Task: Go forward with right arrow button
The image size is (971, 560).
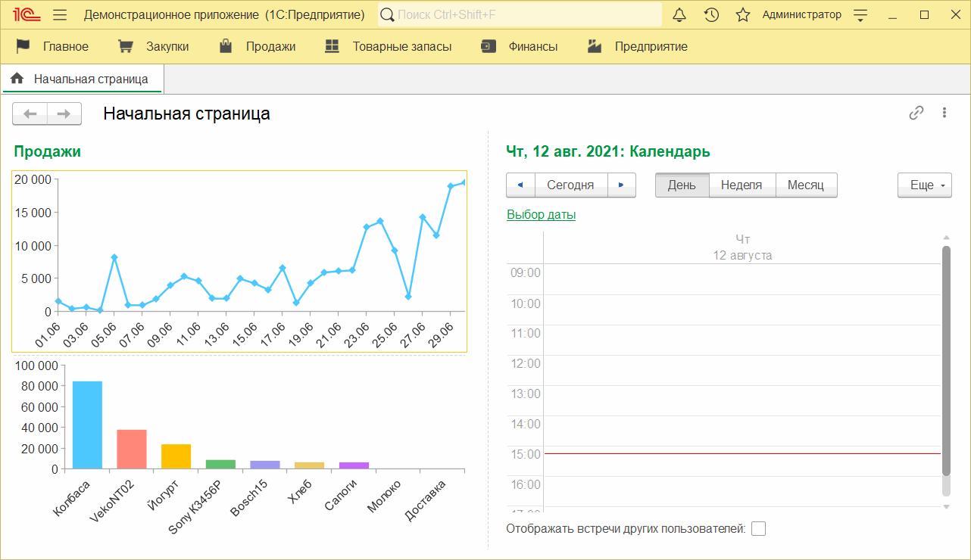Action: point(64,114)
